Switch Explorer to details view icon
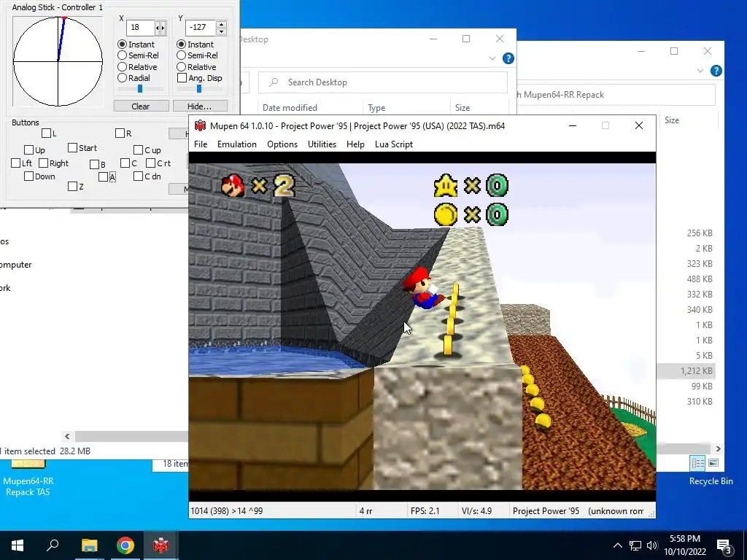The image size is (747, 560). point(697,463)
